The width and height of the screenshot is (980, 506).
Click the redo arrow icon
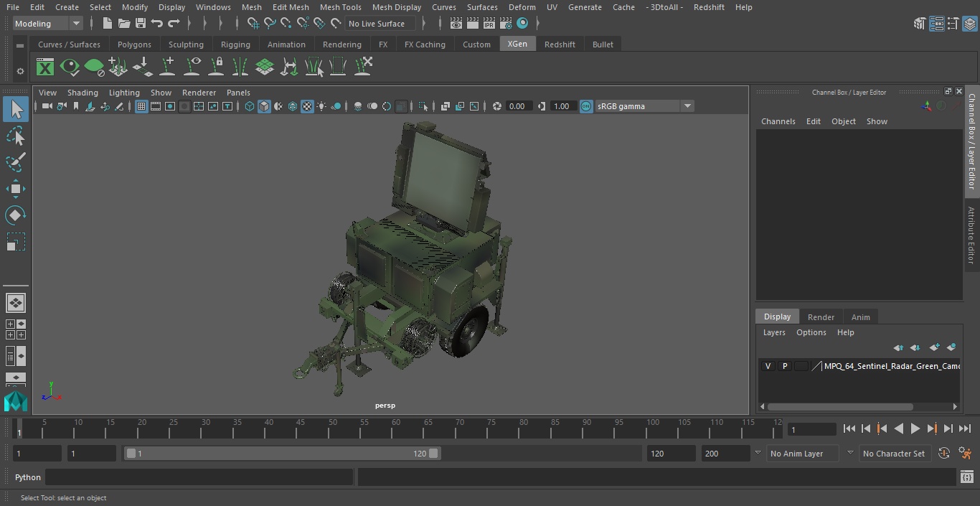(174, 24)
